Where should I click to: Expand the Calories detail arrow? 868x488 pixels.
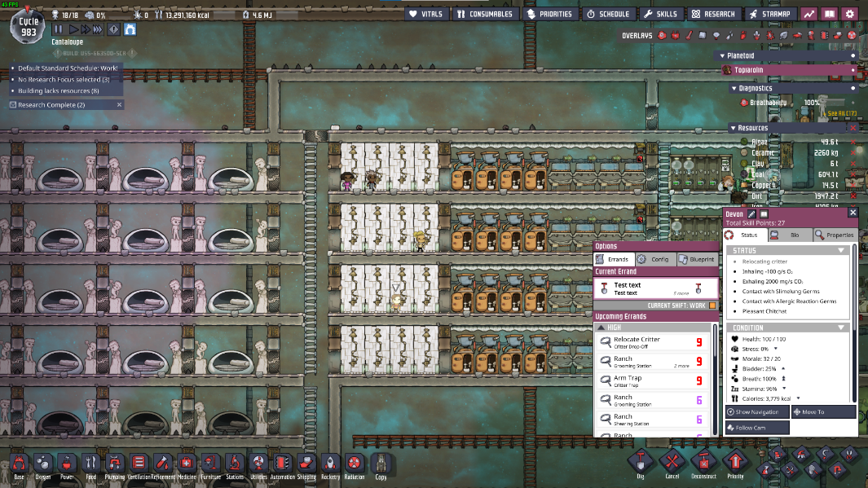click(798, 398)
